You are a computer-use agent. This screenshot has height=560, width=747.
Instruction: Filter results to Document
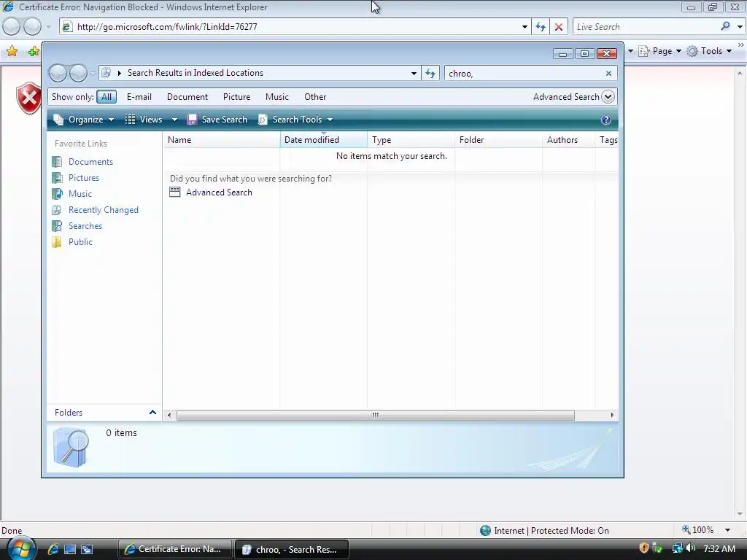(x=187, y=97)
